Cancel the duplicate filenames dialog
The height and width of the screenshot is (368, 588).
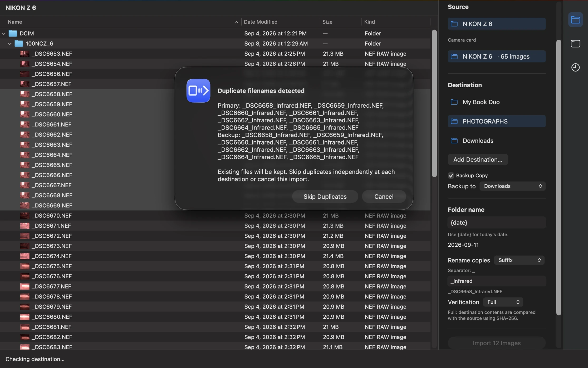pos(384,197)
